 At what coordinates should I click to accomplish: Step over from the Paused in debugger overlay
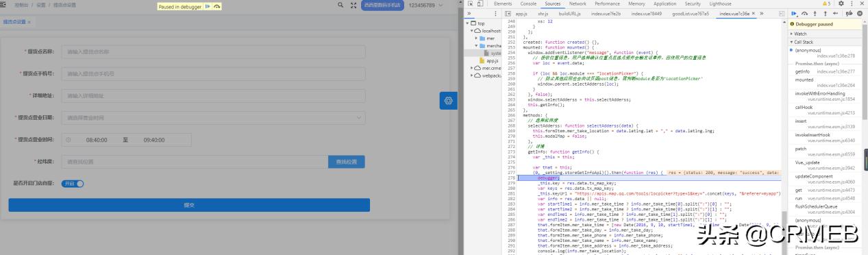coord(217,6)
